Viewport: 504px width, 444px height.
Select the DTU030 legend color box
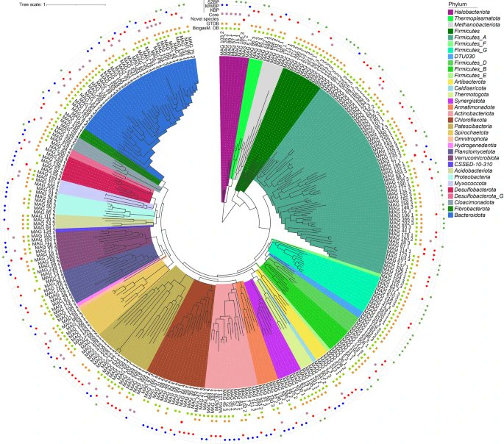coord(450,57)
